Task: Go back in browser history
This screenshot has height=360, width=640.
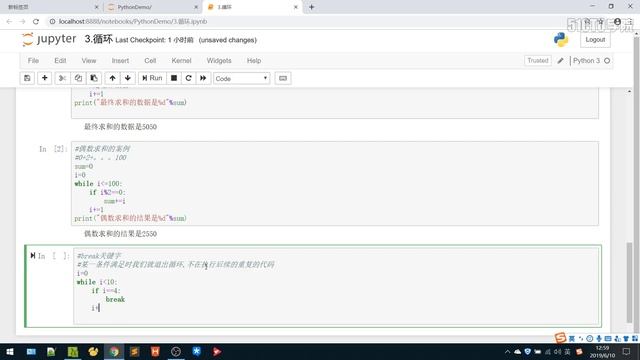Action: [9, 21]
